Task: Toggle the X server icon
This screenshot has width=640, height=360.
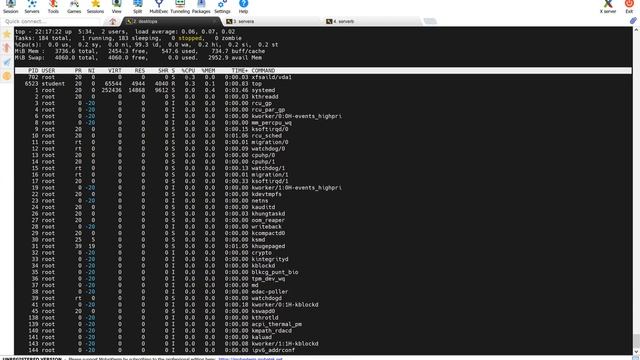Action: point(608,6)
